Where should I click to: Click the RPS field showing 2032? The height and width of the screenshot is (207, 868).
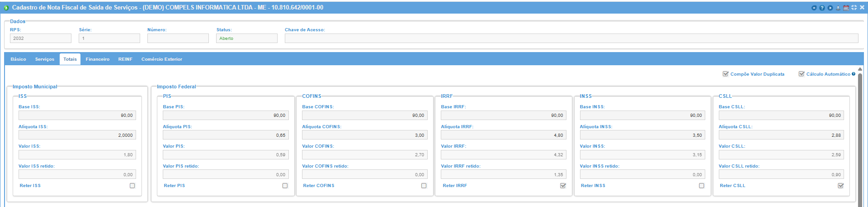click(41, 39)
